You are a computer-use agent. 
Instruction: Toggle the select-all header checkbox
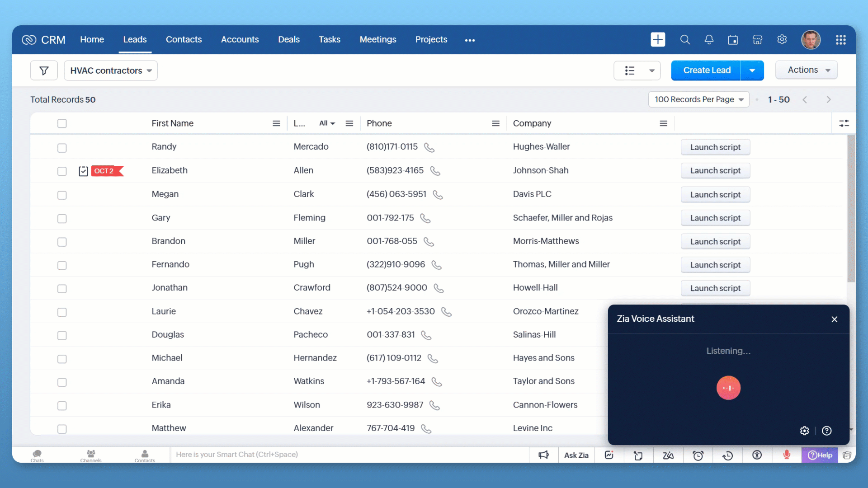click(x=62, y=123)
